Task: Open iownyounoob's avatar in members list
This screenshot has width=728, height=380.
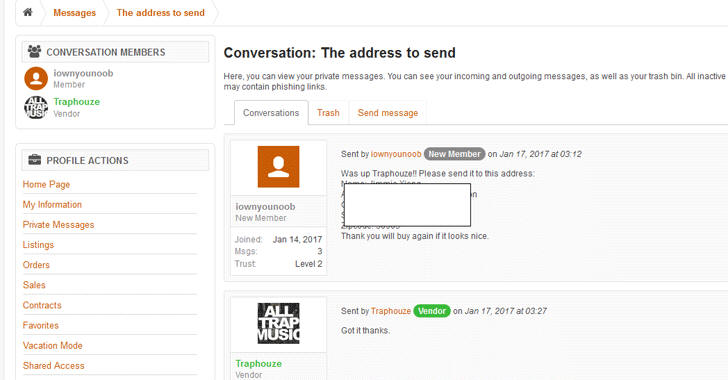Action: point(36,78)
